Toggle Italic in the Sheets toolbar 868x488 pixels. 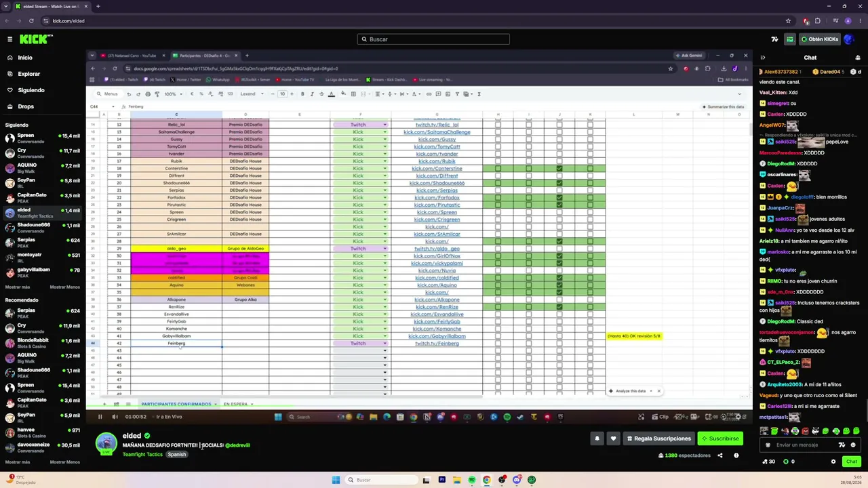point(311,94)
